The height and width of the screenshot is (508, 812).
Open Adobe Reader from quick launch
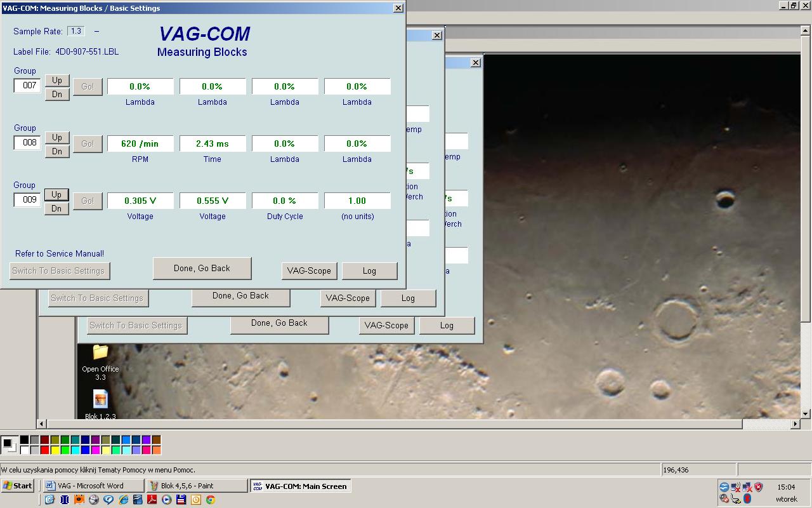coord(152,500)
